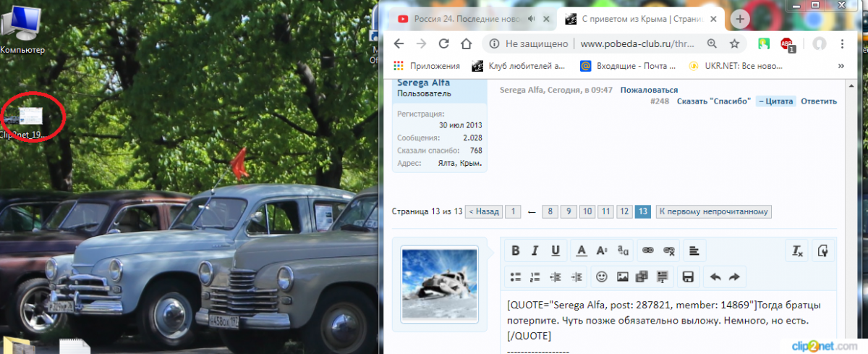Open the Приложения bookmarks shortcut
This screenshot has height=354, width=868.
tap(427, 66)
